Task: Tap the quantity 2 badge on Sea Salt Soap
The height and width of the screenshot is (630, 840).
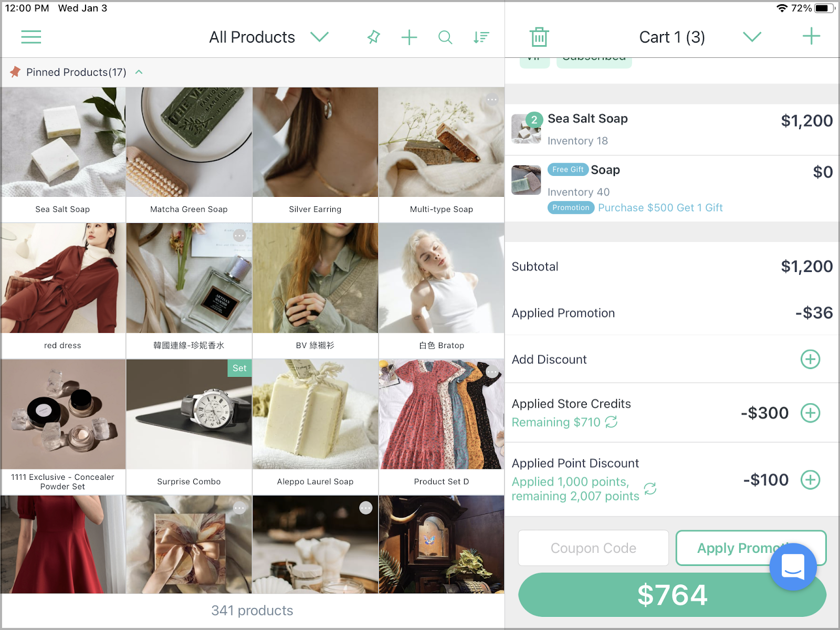Action: click(534, 120)
